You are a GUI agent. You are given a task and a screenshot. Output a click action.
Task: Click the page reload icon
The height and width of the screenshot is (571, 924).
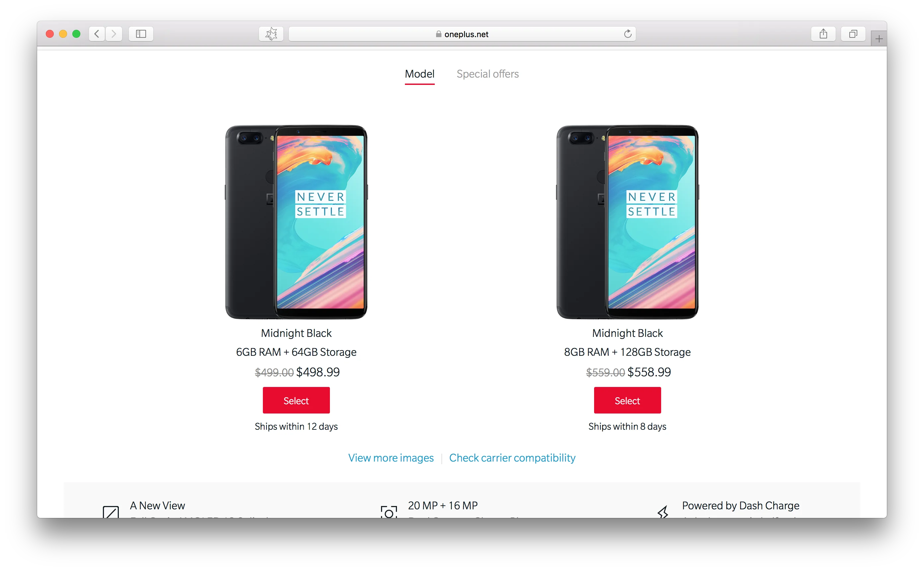(628, 33)
